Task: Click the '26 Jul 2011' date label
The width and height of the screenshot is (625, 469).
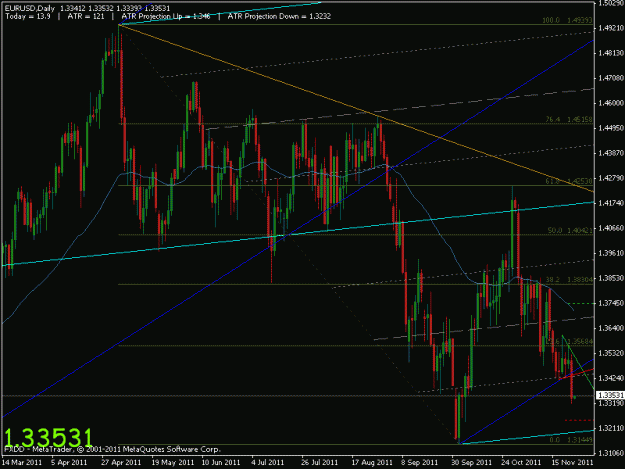Action: coord(320,462)
